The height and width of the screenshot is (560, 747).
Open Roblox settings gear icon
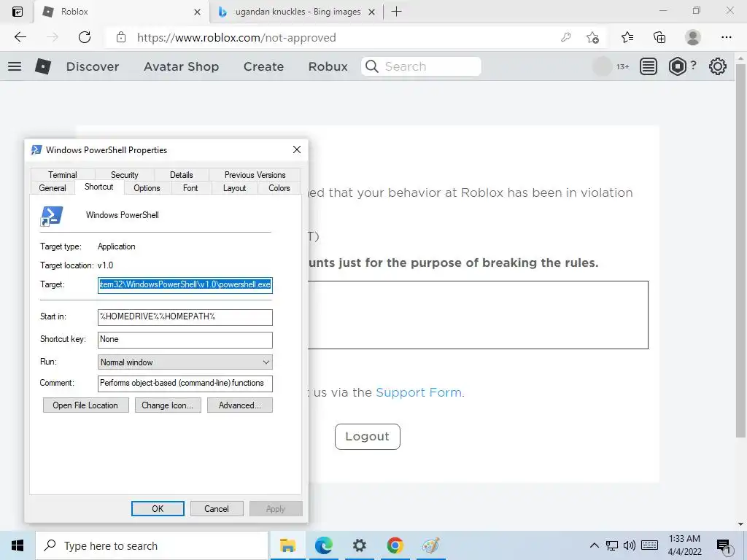click(x=718, y=66)
